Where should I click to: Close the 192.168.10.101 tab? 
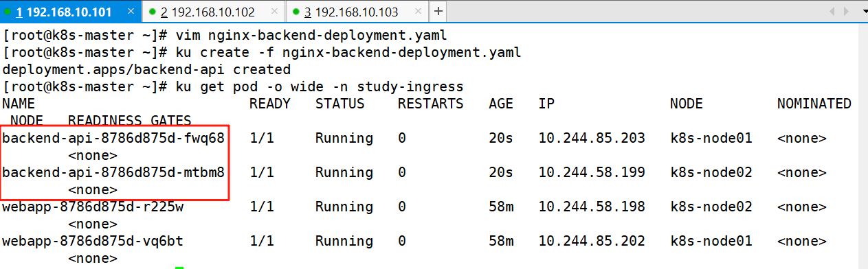pos(131,12)
